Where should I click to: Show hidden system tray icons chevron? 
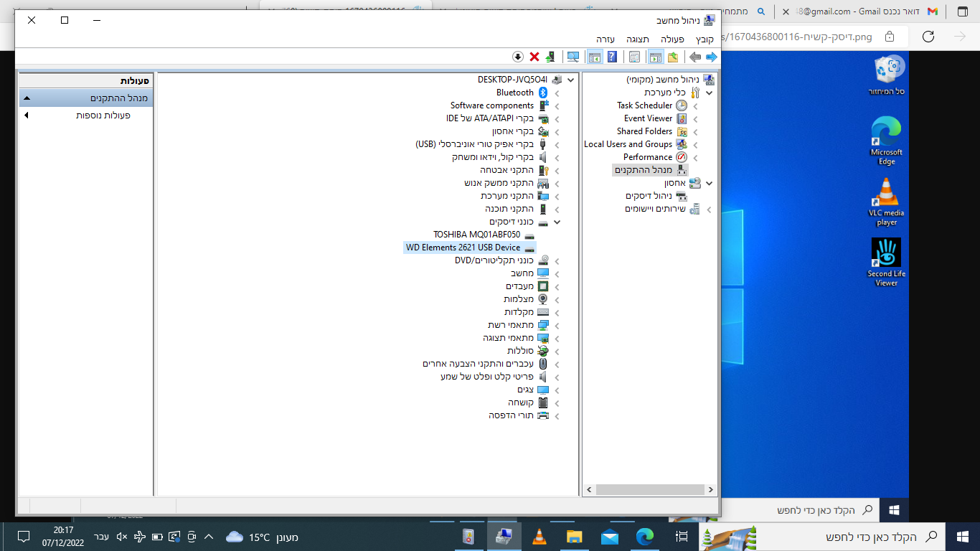point(209,537)
